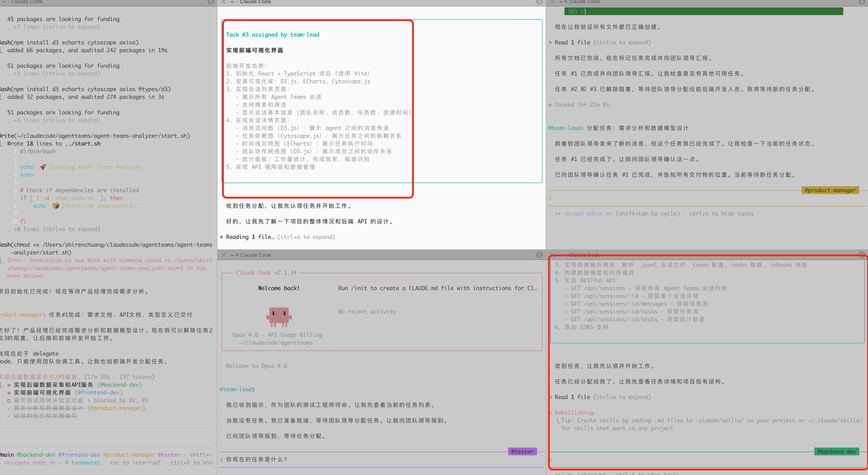Open options menu of leftmost pane
This screenshot has height=475, width=868.
pos(211,2)
